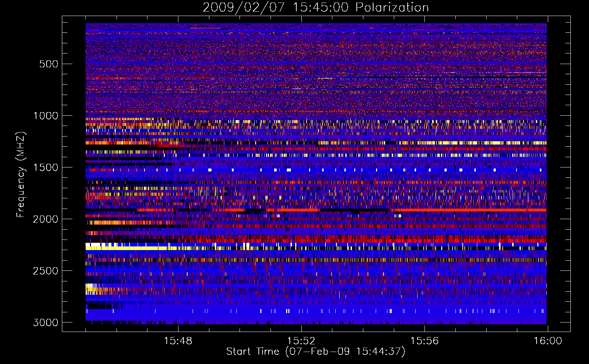Click the 1000 frequency tick label
Image resolution: width=589 pixels, height=364 pixels.
point(46,116)
